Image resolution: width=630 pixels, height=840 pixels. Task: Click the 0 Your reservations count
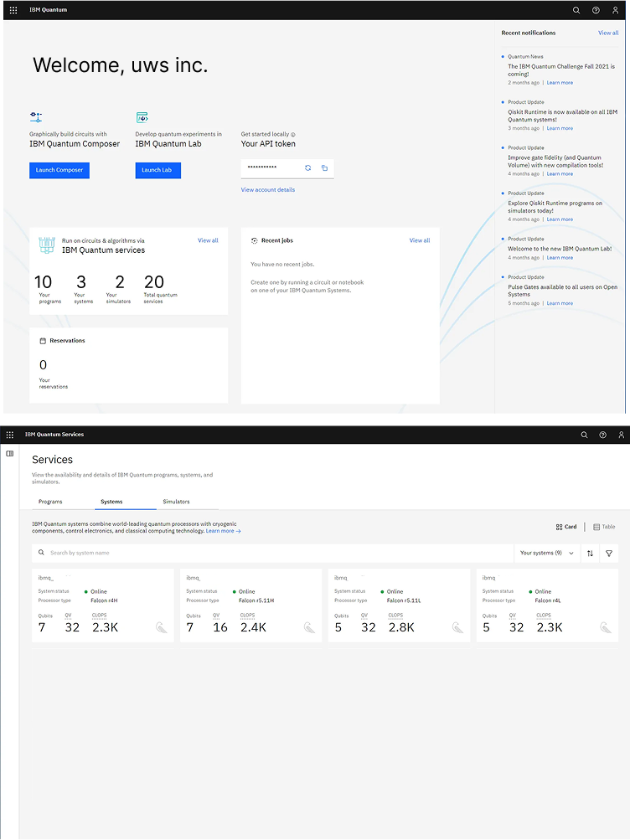(x=44, y=365)
